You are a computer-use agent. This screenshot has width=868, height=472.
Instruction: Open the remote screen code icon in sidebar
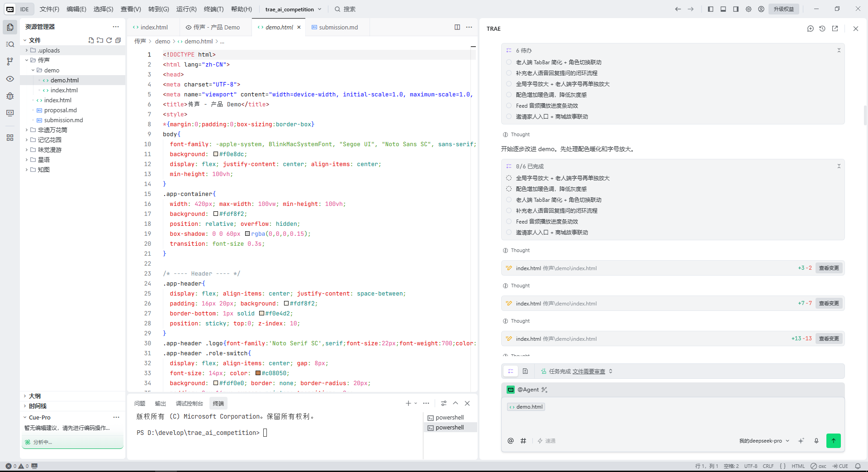10,113
